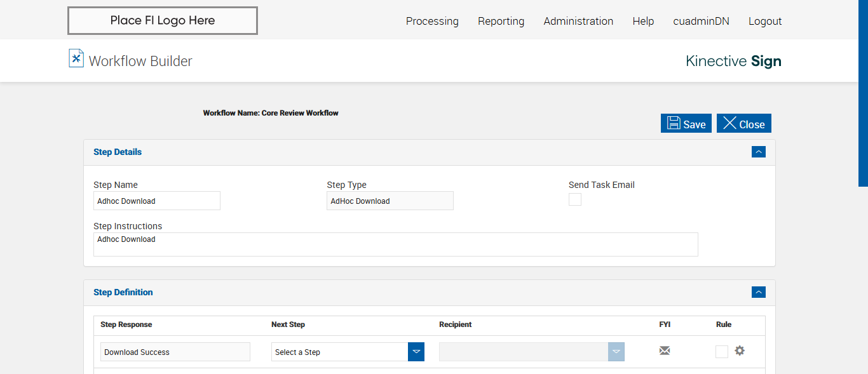
Task: Click the Close X icon
Action: pos(729,124)
